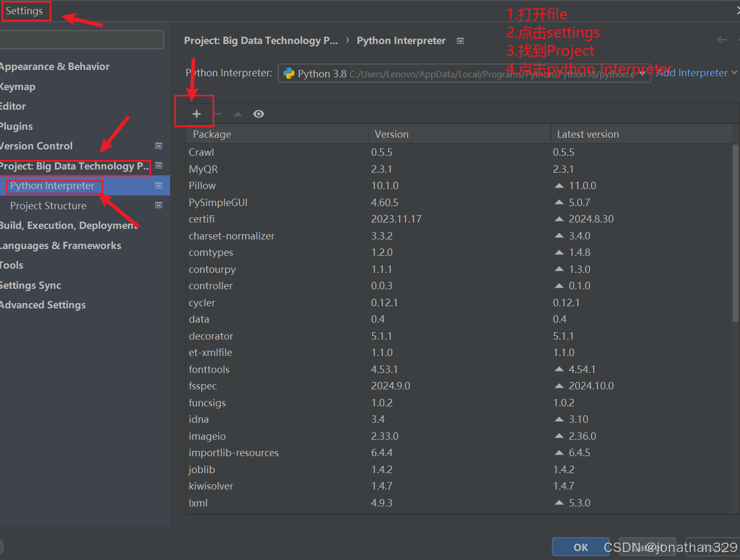Click the upgrade package up-arrow toolbar icon

(238, 114)
